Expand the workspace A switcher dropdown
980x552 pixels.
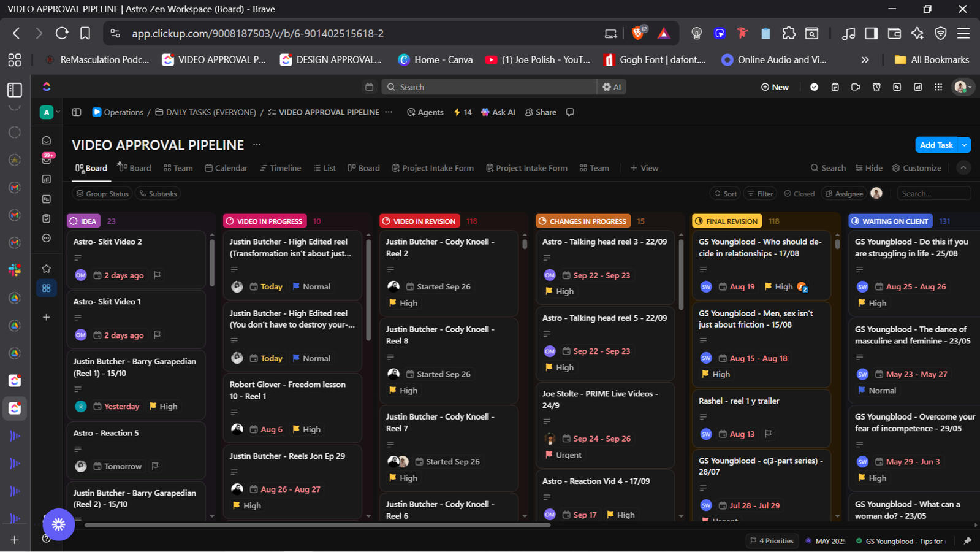[x=50, y=112]
